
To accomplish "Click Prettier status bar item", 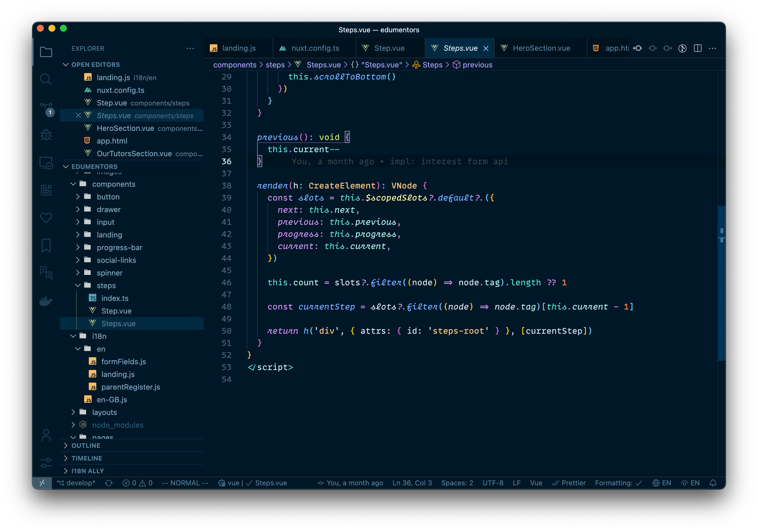I will [569, 483].
